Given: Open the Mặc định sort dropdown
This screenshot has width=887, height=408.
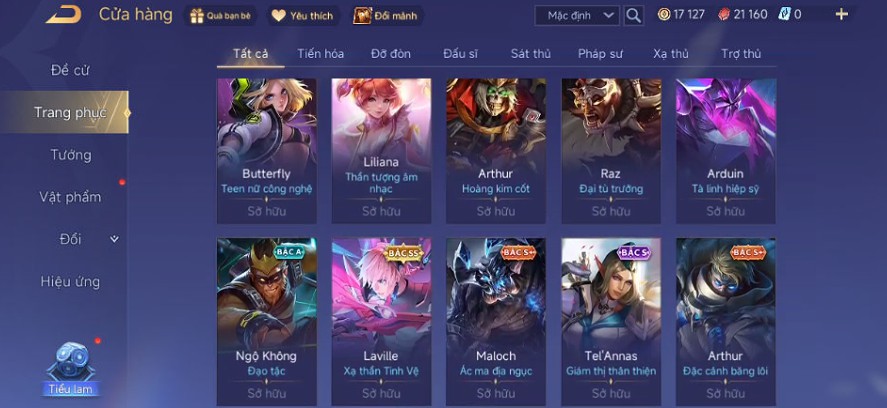Looking at the screenshot, I should coord(577,15).
